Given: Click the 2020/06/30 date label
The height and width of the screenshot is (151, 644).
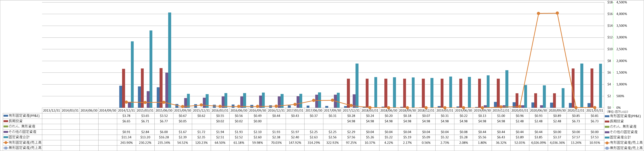Looking at the screenshot, I should tap(538, 111).
